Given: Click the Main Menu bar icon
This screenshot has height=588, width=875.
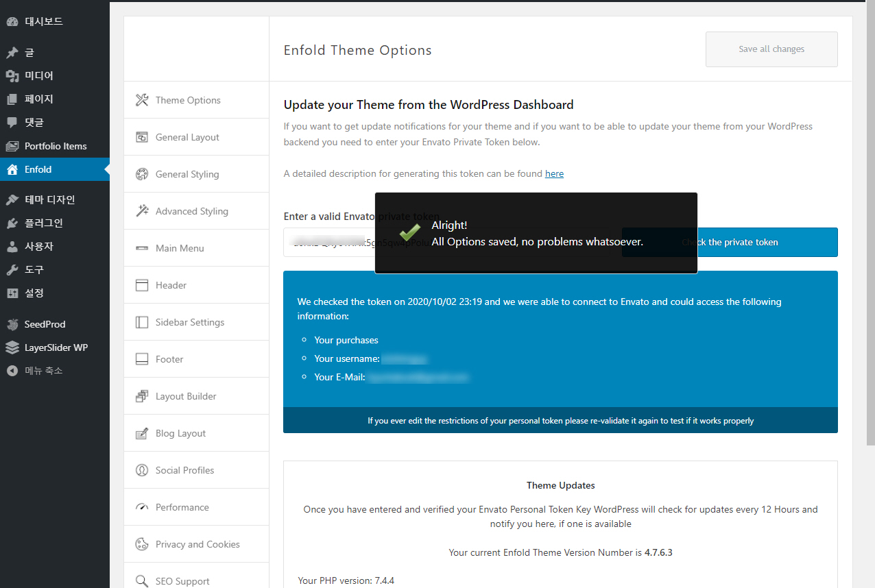Looking at the screenshot, I should click(x=142, y=248).
